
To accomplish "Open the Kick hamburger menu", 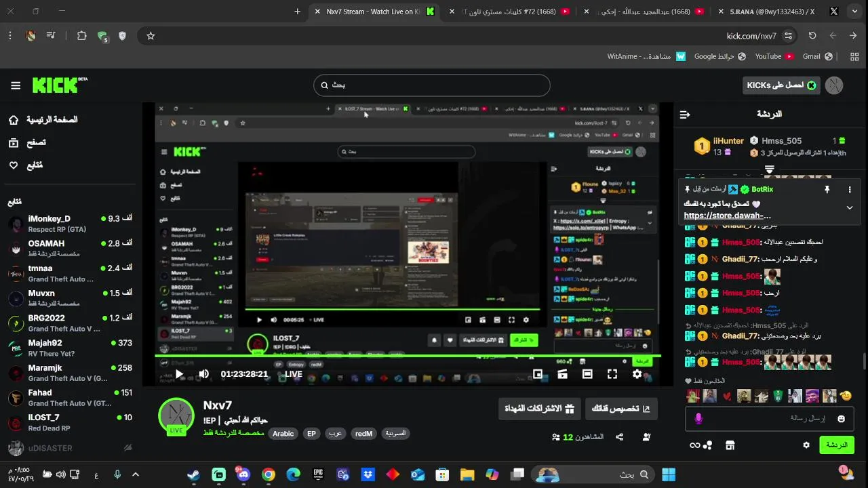I will (x=16, y=85).
